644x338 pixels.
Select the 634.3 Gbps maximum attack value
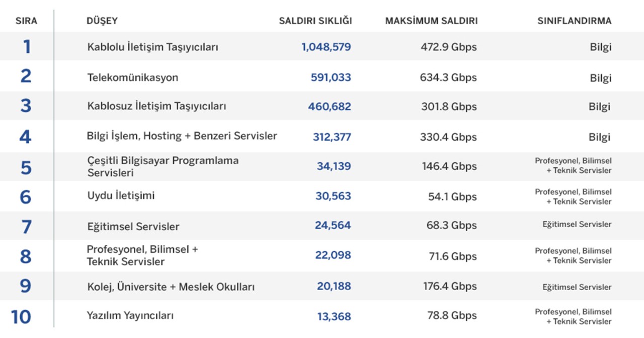point(448,78)
